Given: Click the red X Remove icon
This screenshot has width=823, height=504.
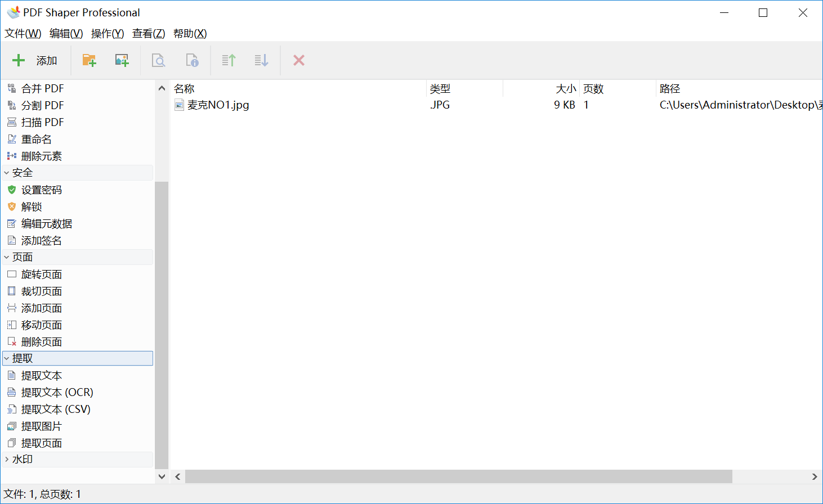Looking at the screenshot, I should [x=299, y=60].
